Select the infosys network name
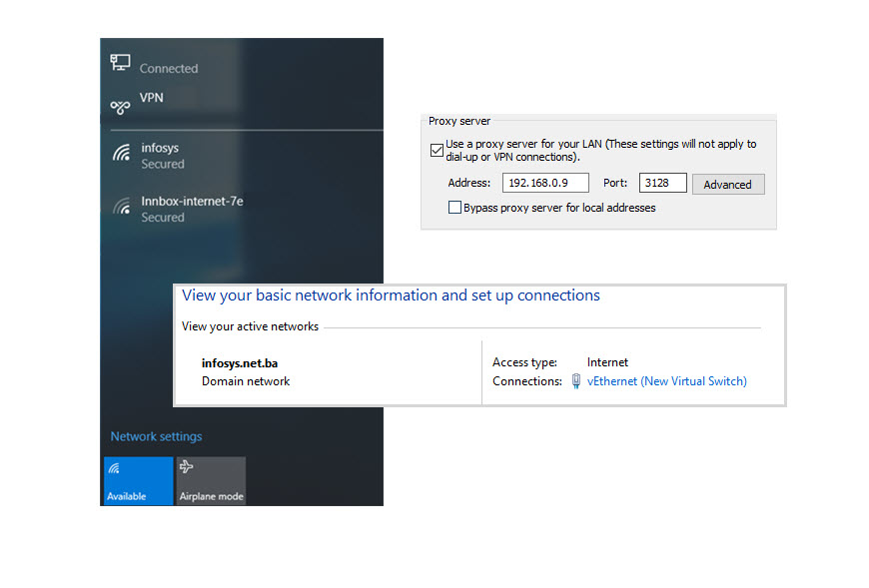The height and width of the screenshot is (588, 869). (160, 148)
